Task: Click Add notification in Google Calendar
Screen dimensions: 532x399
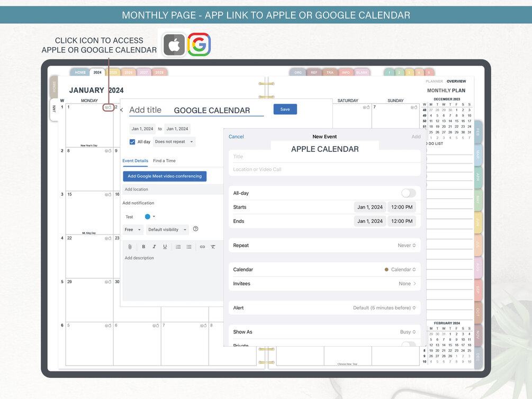Action: [138, 203]
